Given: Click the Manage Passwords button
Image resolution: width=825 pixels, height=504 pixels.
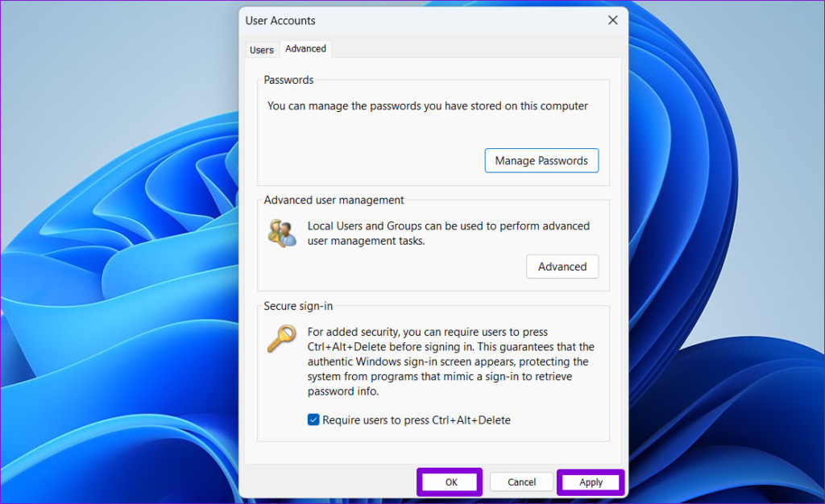Looking at the screenshot, I should (541, 160).
